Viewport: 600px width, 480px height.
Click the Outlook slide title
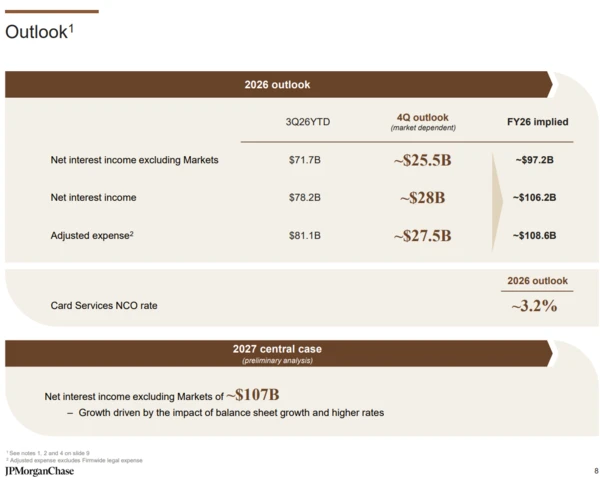39,31
